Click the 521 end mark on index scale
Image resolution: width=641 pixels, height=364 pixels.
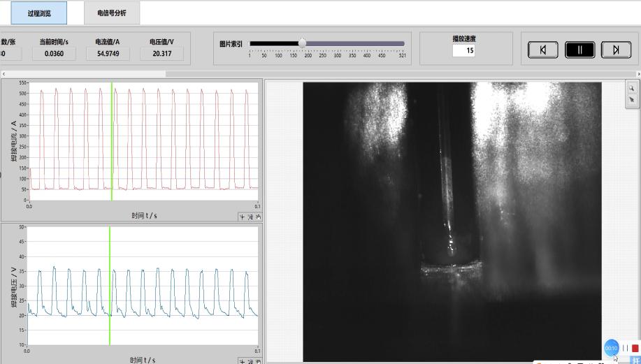pyautogui.click(x=402, y=56)
